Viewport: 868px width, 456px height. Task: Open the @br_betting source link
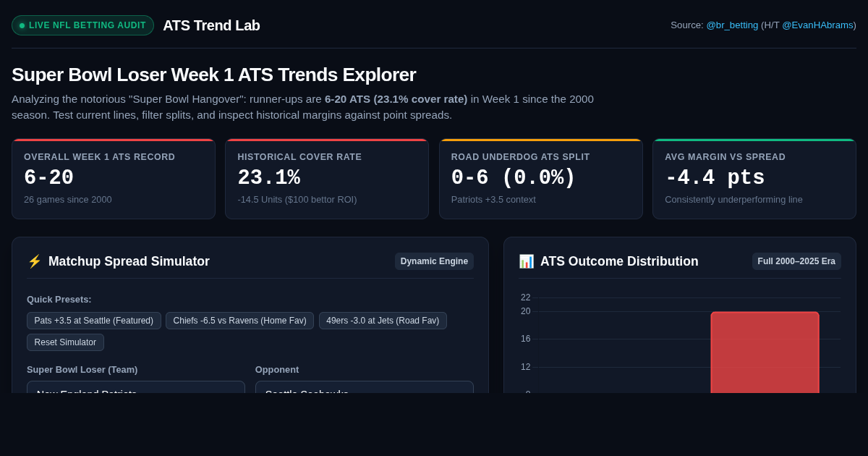coord(732,25)
